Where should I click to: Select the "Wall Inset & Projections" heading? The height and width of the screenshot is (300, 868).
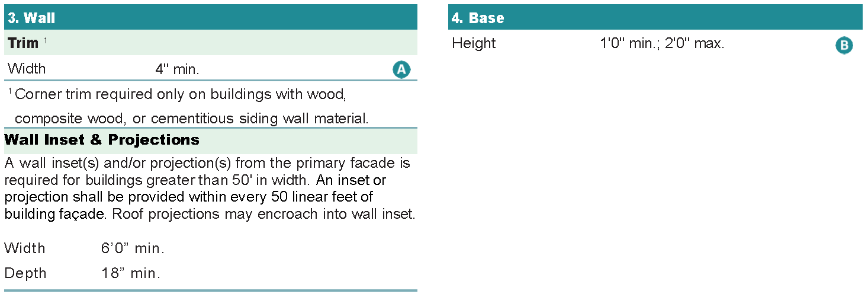pos(102,141)
